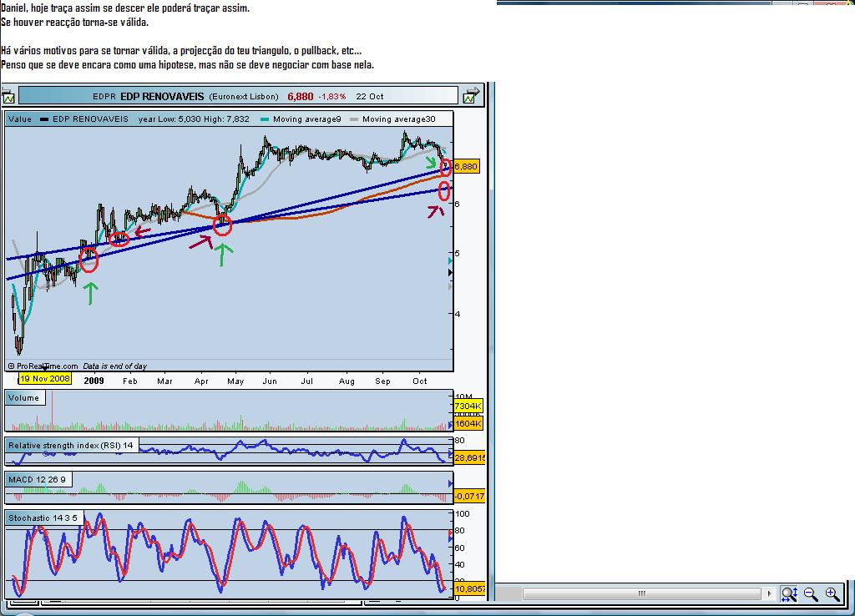
Task: Click the zoom out magnifier icon
Action: (811, 593)
